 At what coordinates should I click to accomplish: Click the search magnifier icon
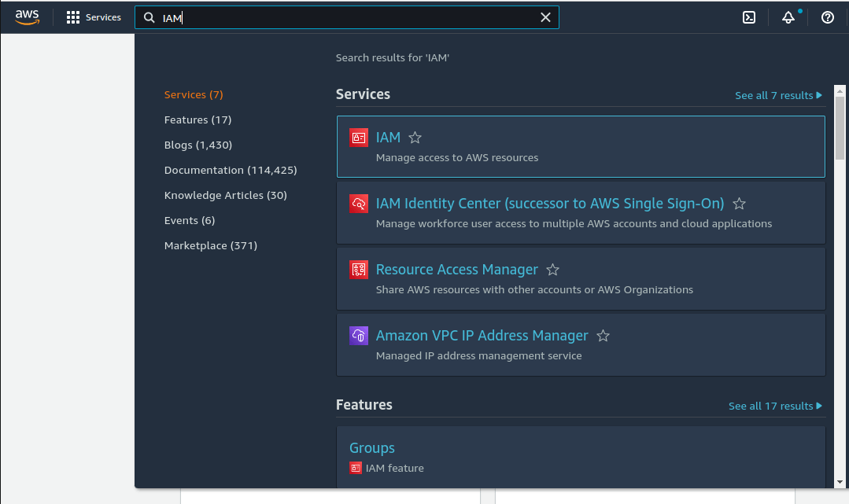click(149, 18)
